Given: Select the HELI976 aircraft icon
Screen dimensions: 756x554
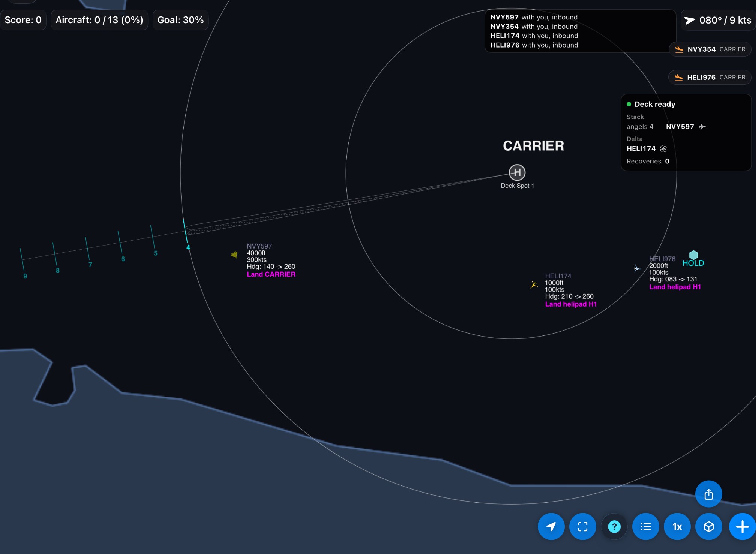Looking at the screenshot, I should (637, 268).
